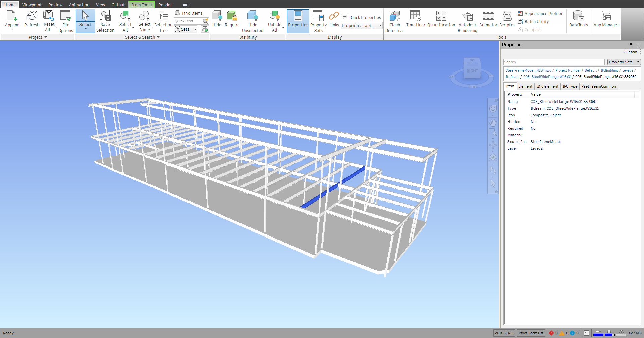This screenshot has height=338, width=644.
Task: Expand the Select & Search panel
Action: coord(142,37)
